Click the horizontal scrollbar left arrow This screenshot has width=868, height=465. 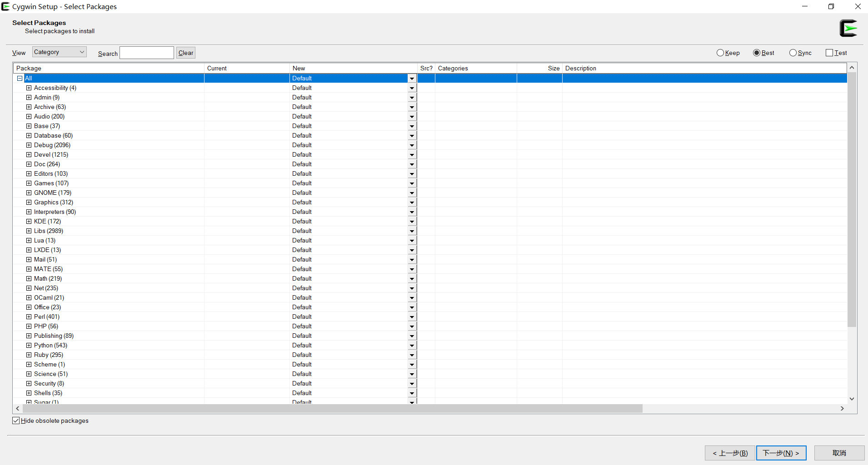pyautogui.click(x=18, y=408)
